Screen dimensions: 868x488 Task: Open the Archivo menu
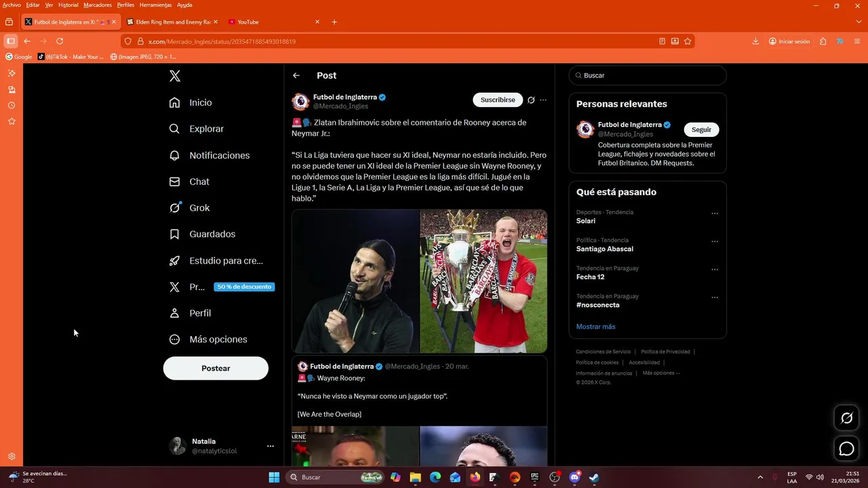click(12, 5)
